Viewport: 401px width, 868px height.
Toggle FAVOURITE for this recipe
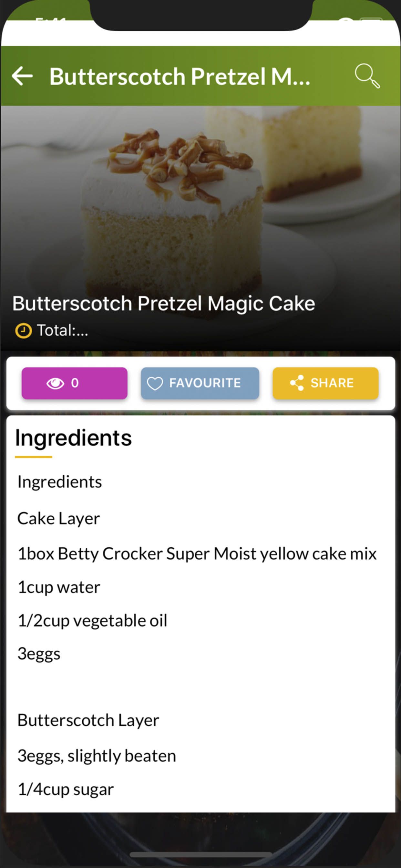[200, 383]
